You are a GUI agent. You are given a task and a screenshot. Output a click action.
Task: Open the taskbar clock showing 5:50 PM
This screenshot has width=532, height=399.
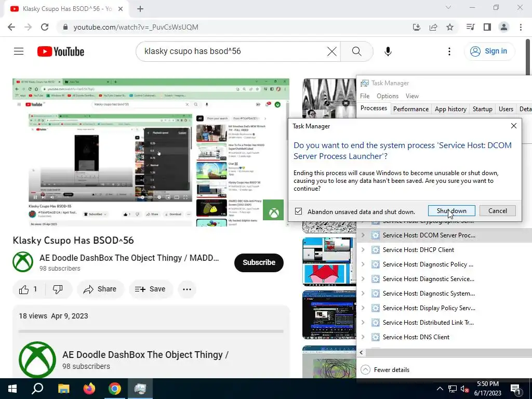tap(487, 389)
